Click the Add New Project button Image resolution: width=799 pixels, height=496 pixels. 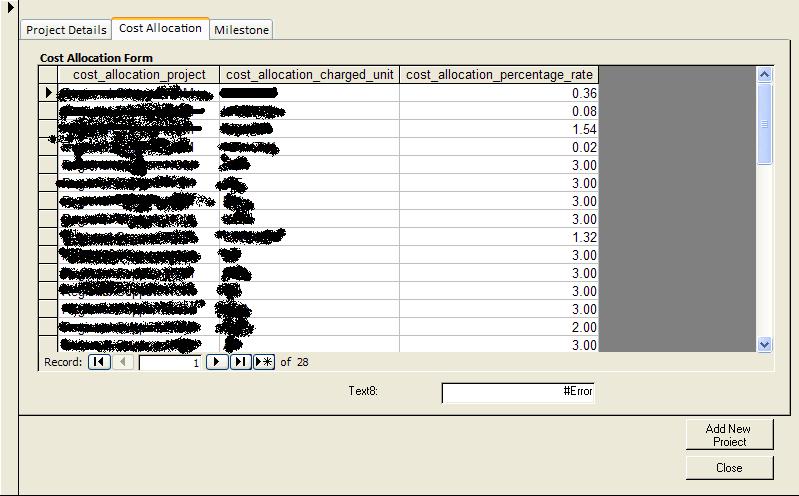pyautogui.click(x=729, y=435)
